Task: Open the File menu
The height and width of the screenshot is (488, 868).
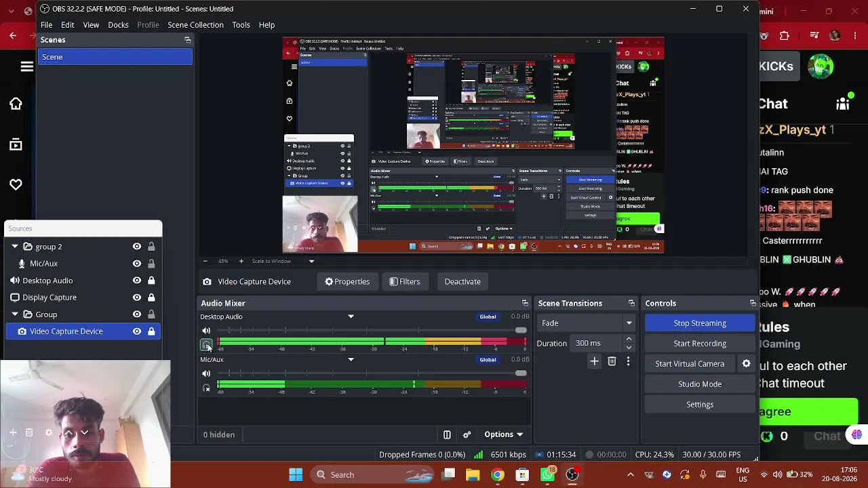Action: point(46,25)
